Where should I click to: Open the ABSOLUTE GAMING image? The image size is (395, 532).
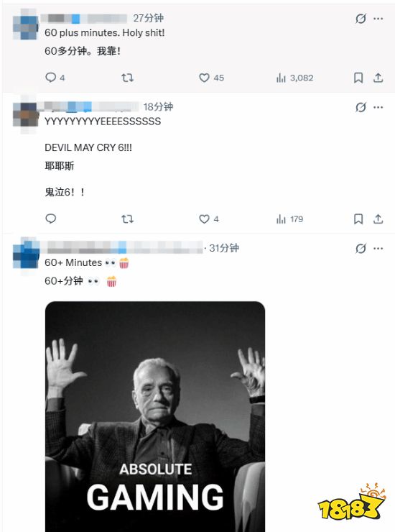click(155, 416)
